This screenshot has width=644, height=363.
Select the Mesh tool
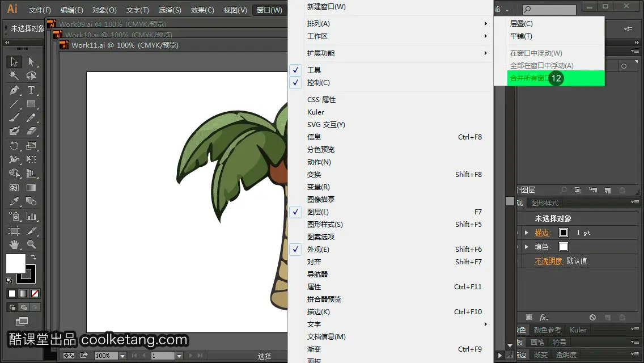point(14,188)
